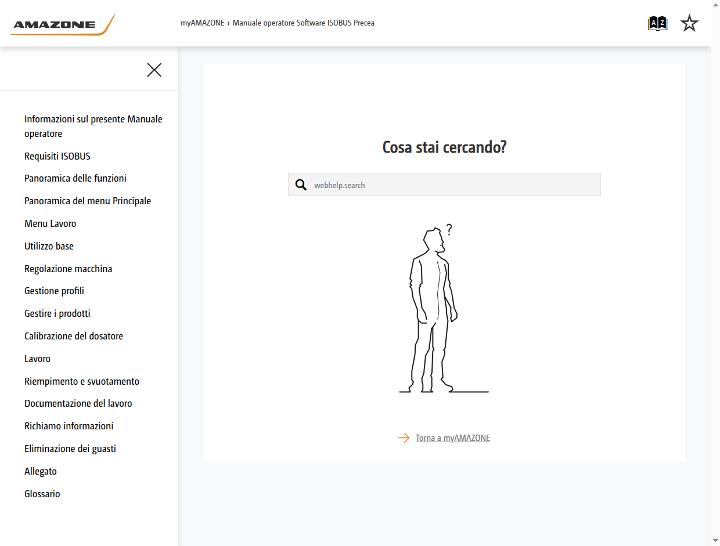Image resolution: width=720 pixels, height=546 pixels.
Task: Open the Allegato chapter
Action: (40, 471)
